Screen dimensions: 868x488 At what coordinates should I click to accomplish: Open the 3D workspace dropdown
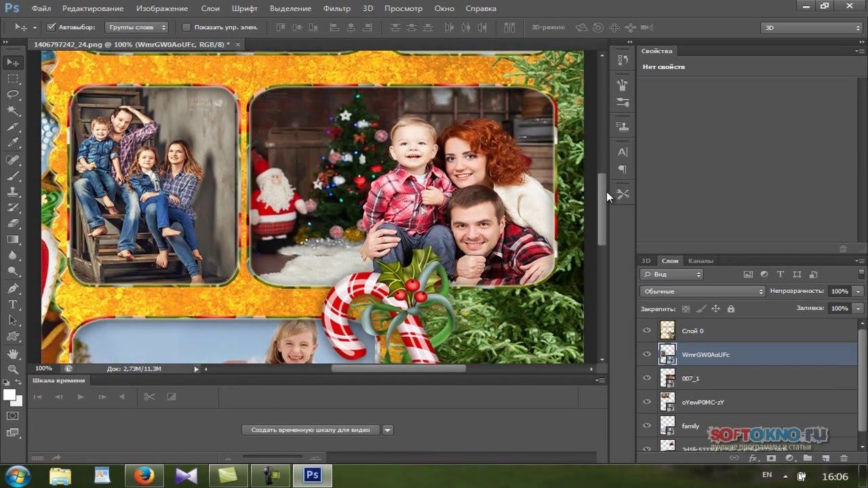(x=811, y=28)
